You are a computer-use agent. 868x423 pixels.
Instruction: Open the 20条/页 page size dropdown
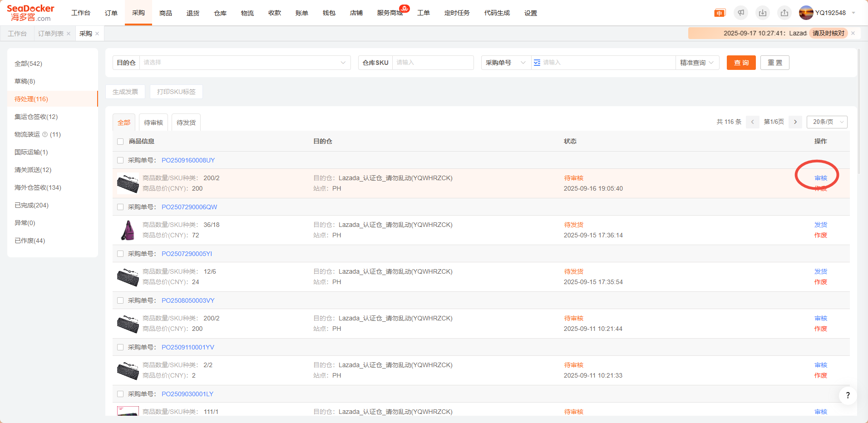point(827,122)
